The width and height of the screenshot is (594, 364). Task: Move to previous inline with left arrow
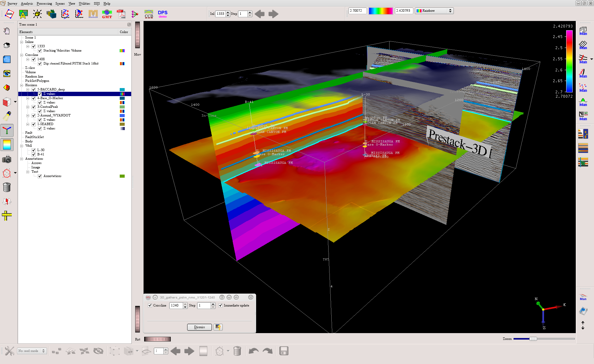pyautogui.click(x=260, y=14)
